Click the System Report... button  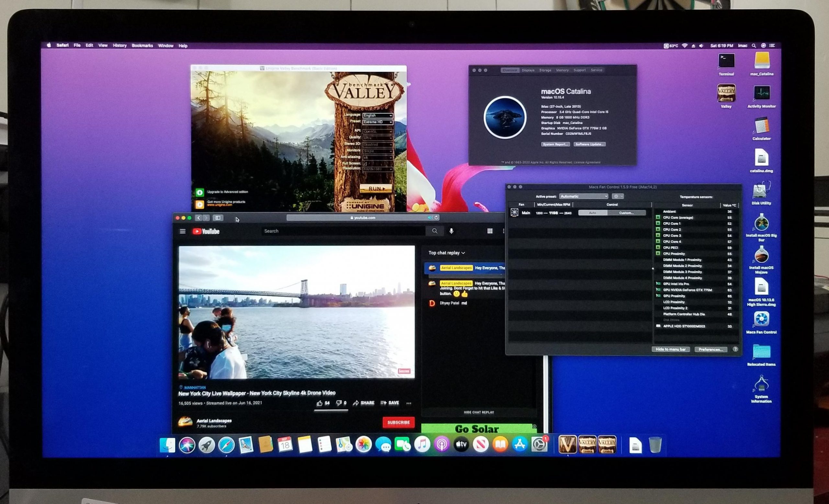[x=555, y=144]
